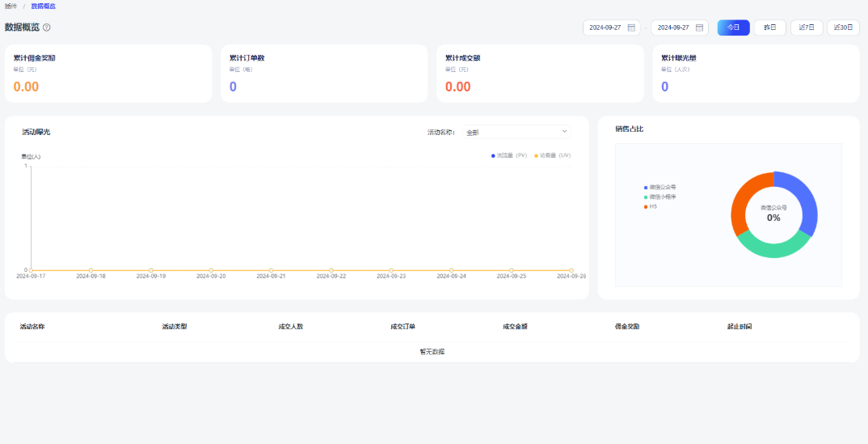Click the start date input 2024-09-27
Viewport: 868px width, 444px height.
click(x=605, y=27)
